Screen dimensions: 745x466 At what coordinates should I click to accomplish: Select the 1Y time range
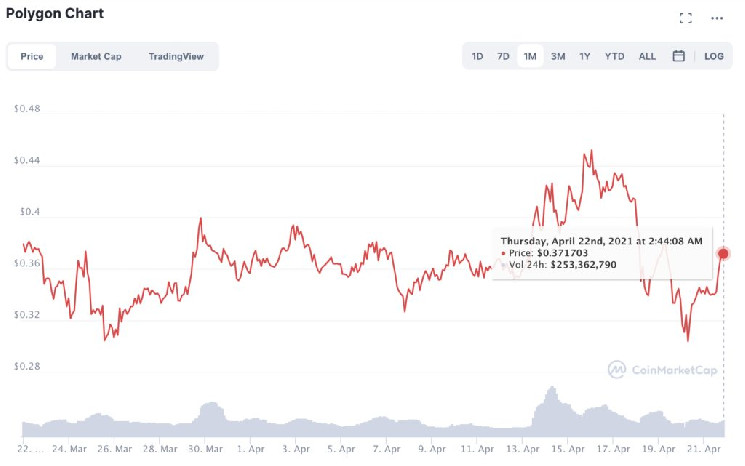[585, 56]
